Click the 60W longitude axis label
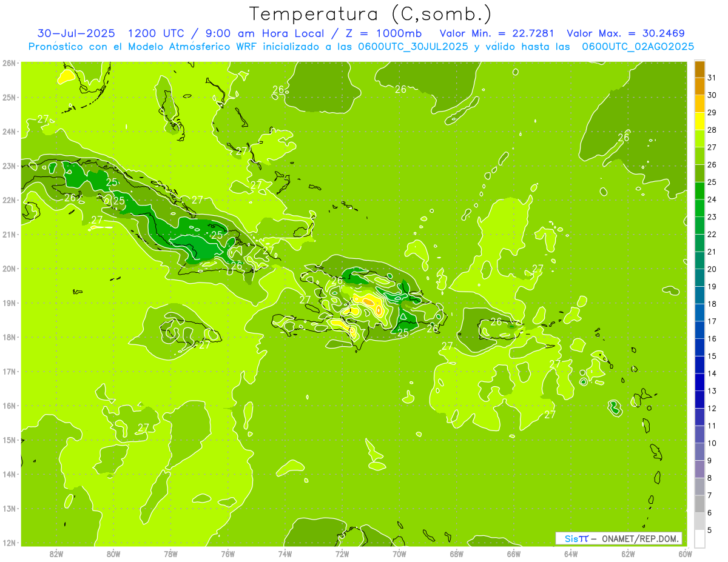The image size is (728, 562). (685, 554)
